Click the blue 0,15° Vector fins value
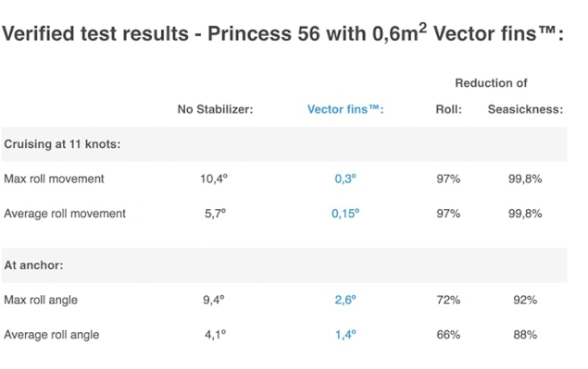This screenshot has width=588, height=369. pyautogui.click(x=345, y=214)
